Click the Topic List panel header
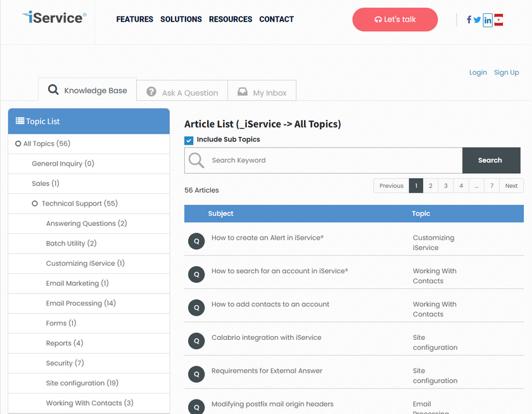 (89, 121)
